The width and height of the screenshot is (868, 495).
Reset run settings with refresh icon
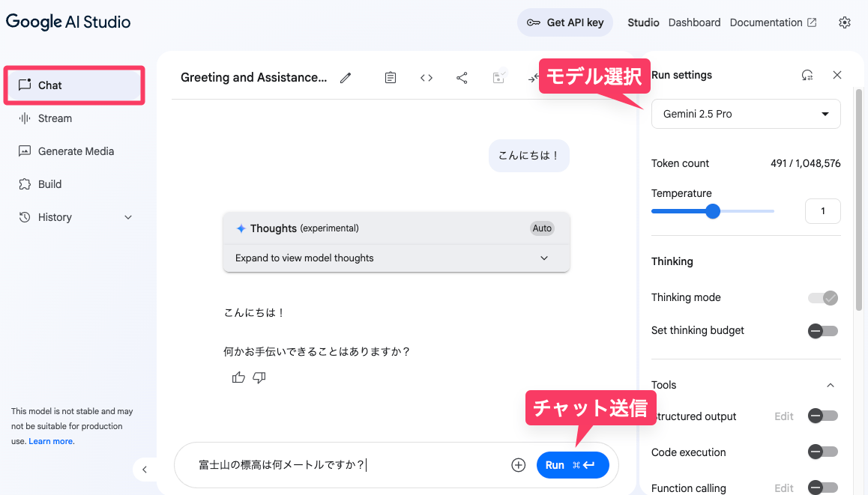pos(807,75)
